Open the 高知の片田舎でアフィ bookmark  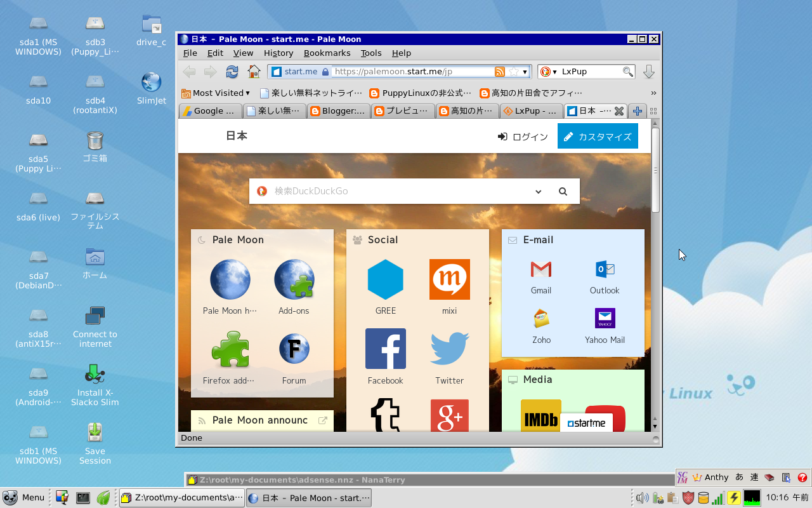coord(531,93)
